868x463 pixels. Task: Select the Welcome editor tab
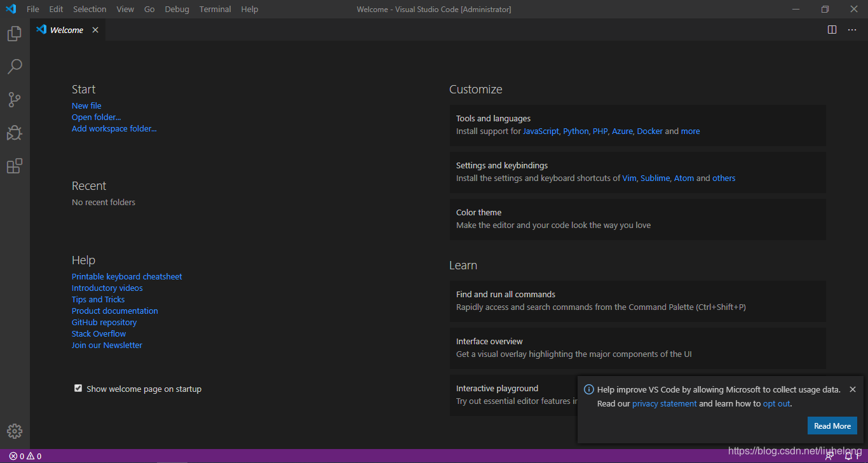click(67, 30)
